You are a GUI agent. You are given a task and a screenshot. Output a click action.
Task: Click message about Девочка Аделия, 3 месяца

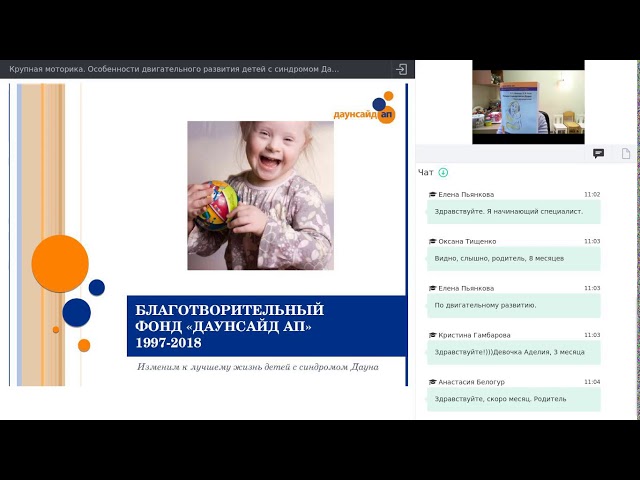tap(513, 352)
